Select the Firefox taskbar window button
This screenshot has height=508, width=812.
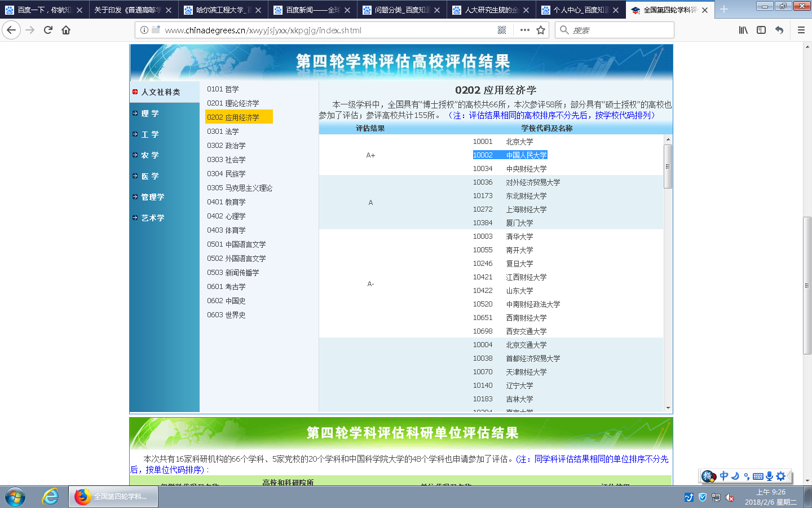[x=113, y=497]
